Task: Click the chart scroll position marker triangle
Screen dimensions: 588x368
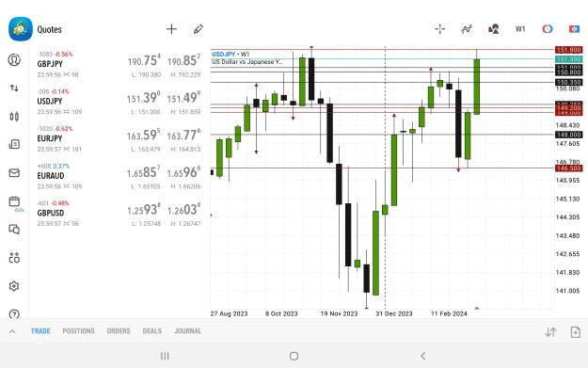Action: (x=477, y=308)
